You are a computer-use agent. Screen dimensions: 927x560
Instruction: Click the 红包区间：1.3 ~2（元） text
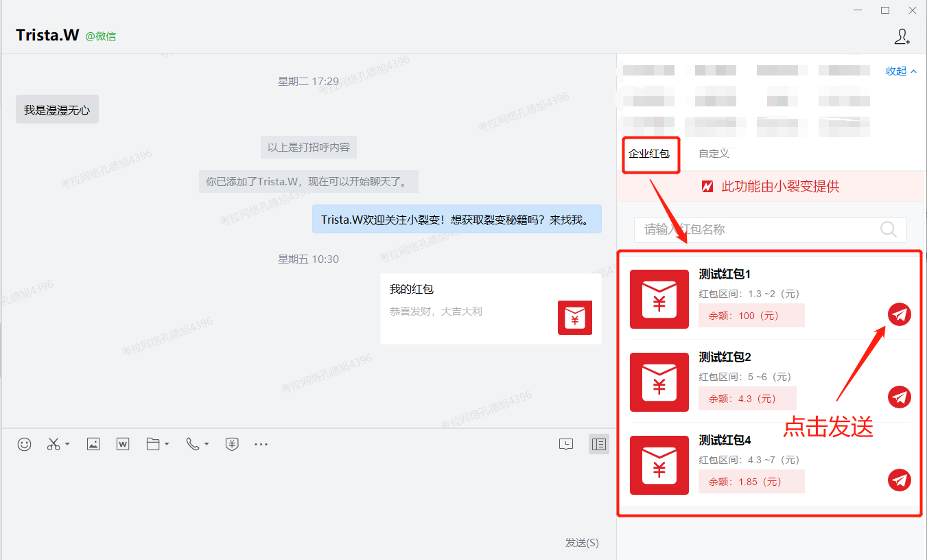[749, 294]
